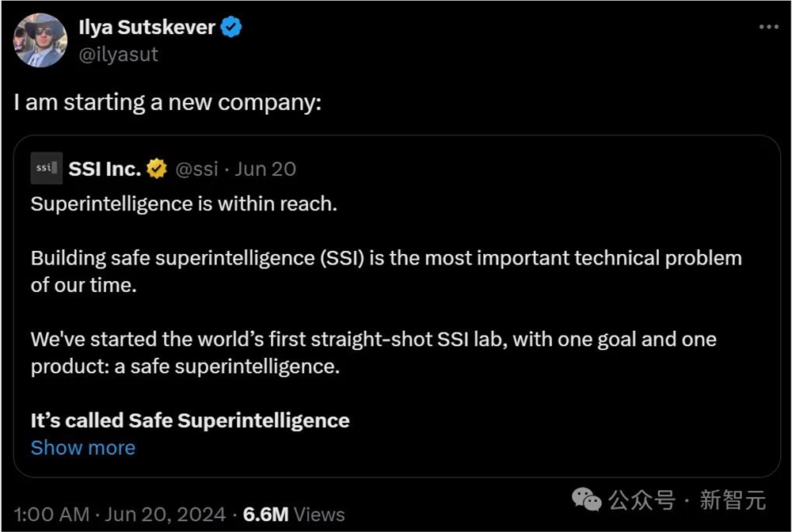Viewport: 792px width, 532px height.
Task: Click Ilya Sutskever's profile avatar
Action: pyautogui.click(x=40, y=40)
